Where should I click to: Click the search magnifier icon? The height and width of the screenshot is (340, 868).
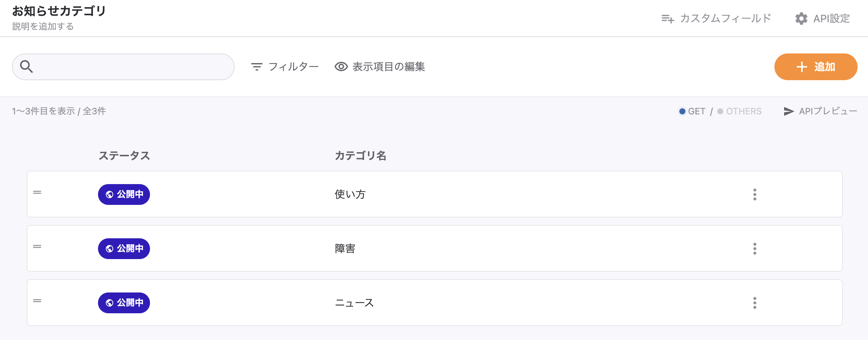pyautogui.click(x=26, y=67)
